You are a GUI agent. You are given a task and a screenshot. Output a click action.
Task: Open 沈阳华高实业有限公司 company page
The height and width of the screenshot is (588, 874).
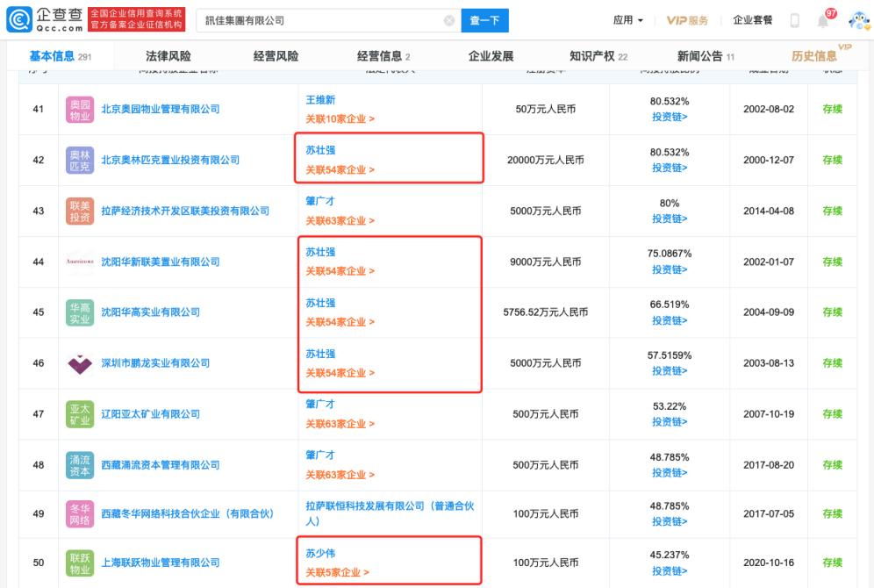pyautogui.click(x=151, y=312)
